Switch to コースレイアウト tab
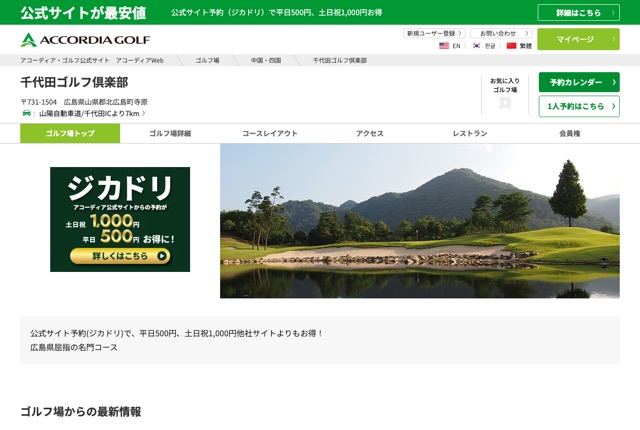Image resolution: width=640 pixels, height=430 pixels. [x=270, y=133]
